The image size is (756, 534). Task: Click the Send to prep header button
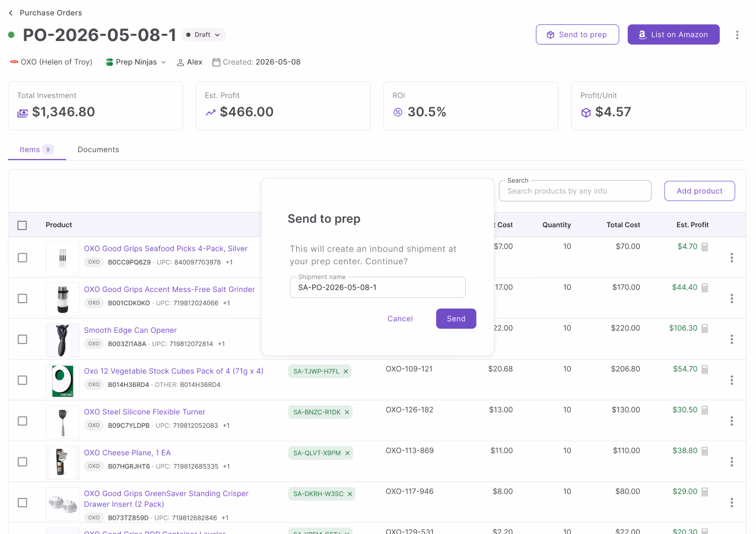[577, 34]
